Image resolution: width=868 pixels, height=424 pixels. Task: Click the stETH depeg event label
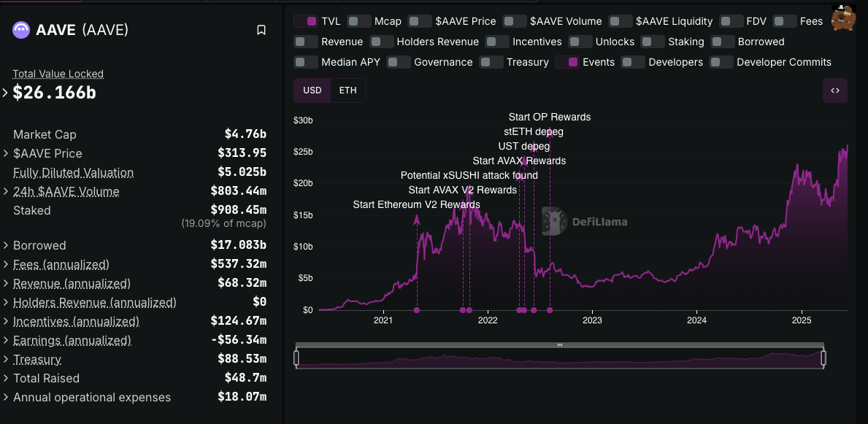click(x=533, y=132)
